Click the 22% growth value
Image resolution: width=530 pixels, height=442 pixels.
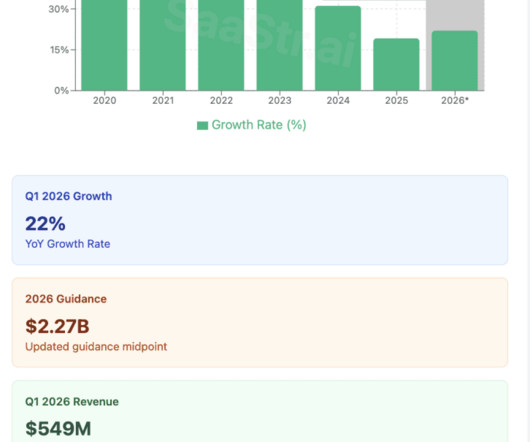pos(45,224)
